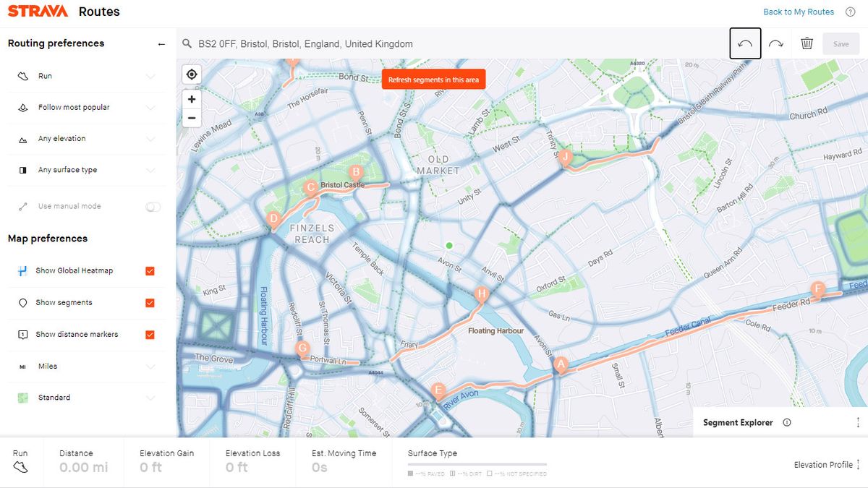Click Back to My Routes
This screenshot has height=488, width=868.
[797, 12]
